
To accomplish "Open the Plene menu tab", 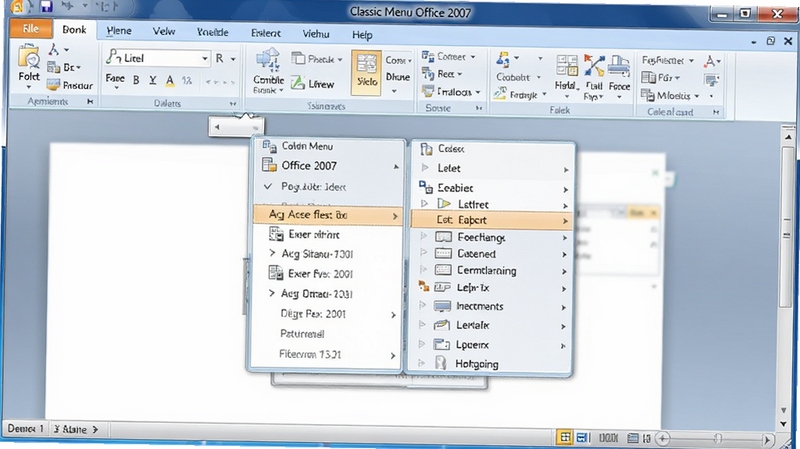I will [118, 31].
